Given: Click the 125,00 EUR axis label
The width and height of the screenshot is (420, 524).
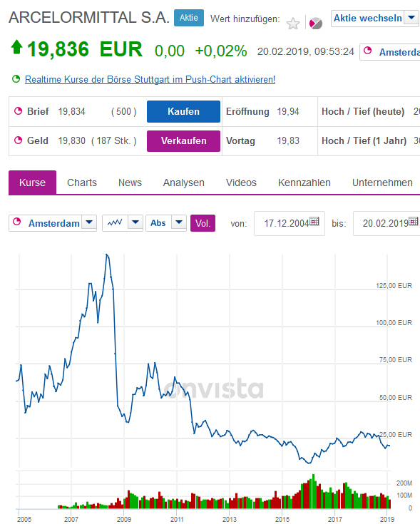Looking at the screenshot, I should (x=394, y=286).
